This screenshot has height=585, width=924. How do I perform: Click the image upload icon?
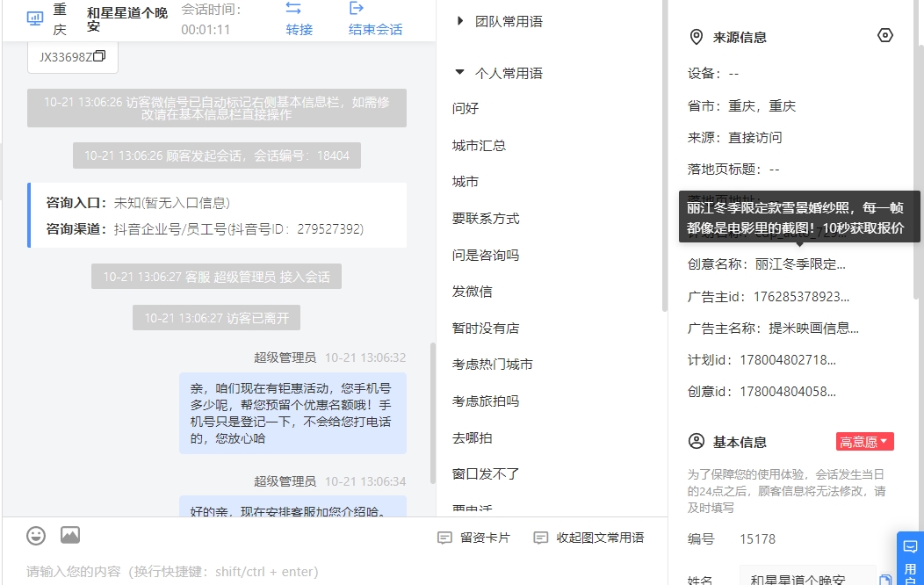70,535
